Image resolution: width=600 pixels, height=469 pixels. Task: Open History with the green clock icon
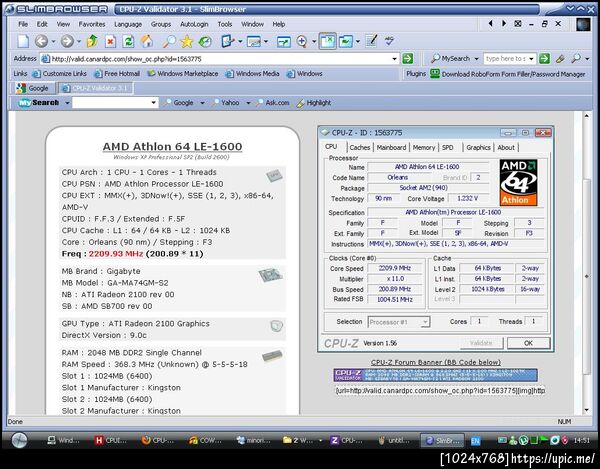(205, 41)
